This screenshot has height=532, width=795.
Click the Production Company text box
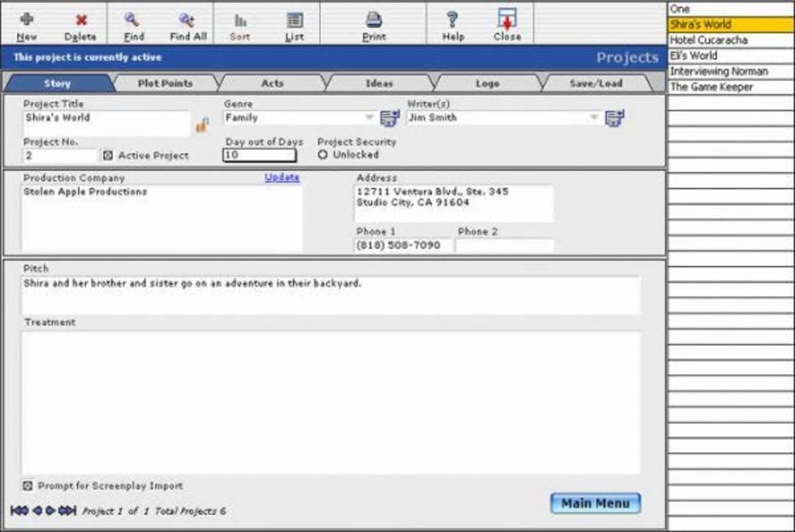click(162, 218)
